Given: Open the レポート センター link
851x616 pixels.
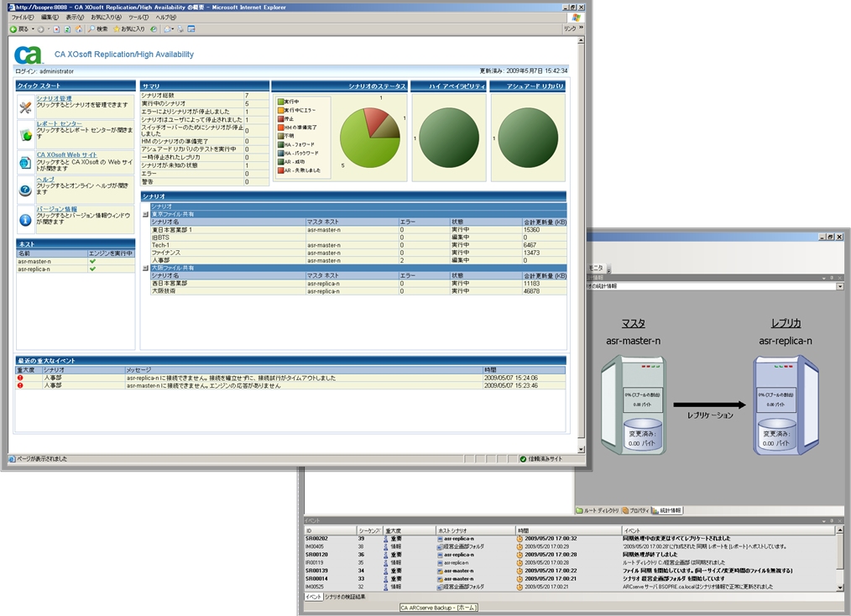Looking at the screenshot, I should (60, 123).
